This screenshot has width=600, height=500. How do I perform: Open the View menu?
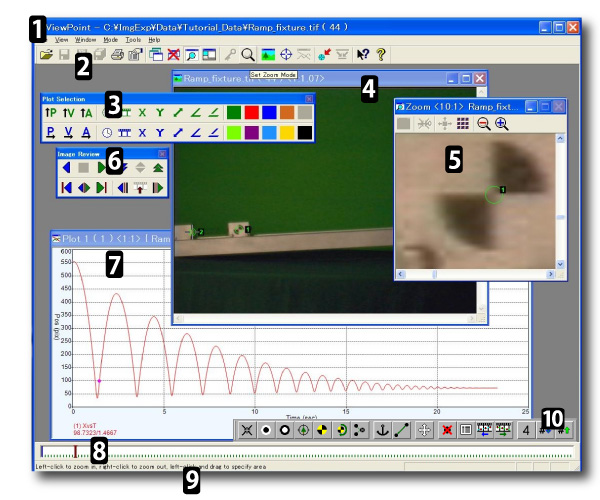[x=61, y=40]
